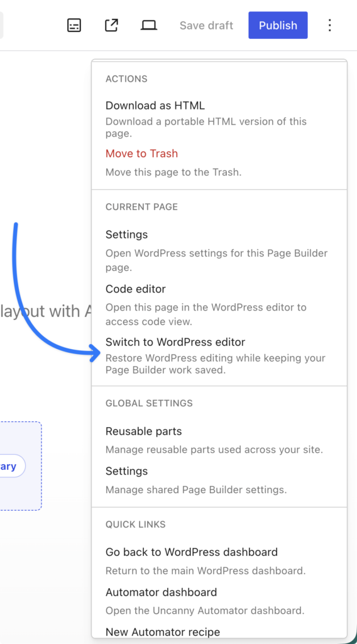Click the Download as HTML description text
357x644 pixels.
tap(206, 127)
